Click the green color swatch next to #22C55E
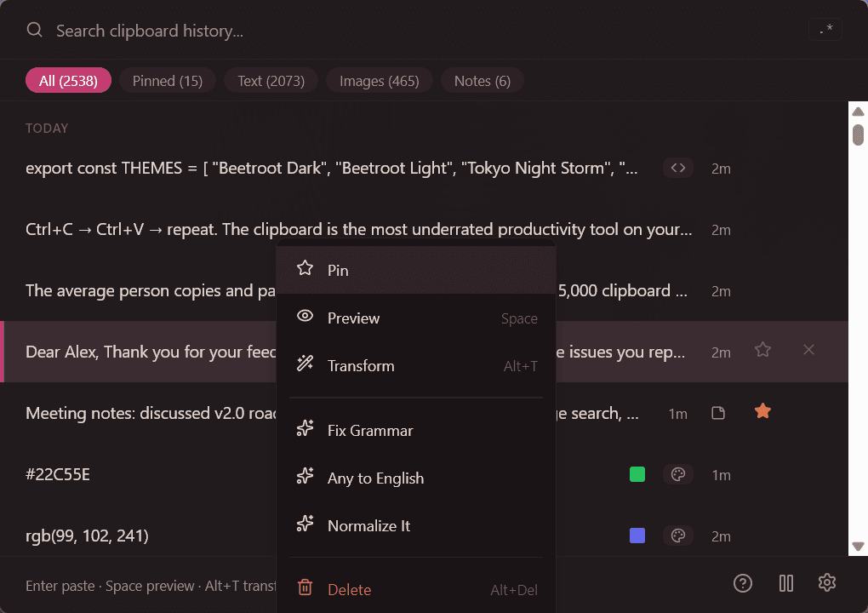The height and width of the screenshot is (613, 868). point(637,474)
